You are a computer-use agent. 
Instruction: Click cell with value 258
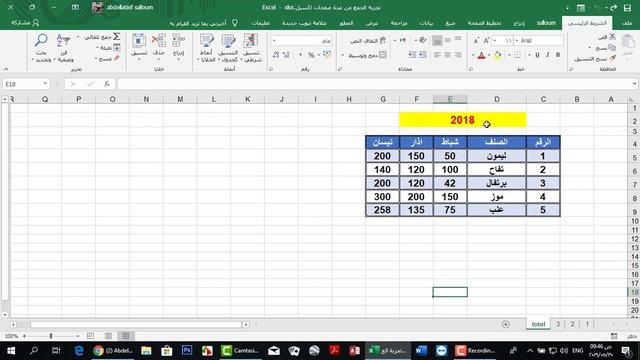point(382,210)
